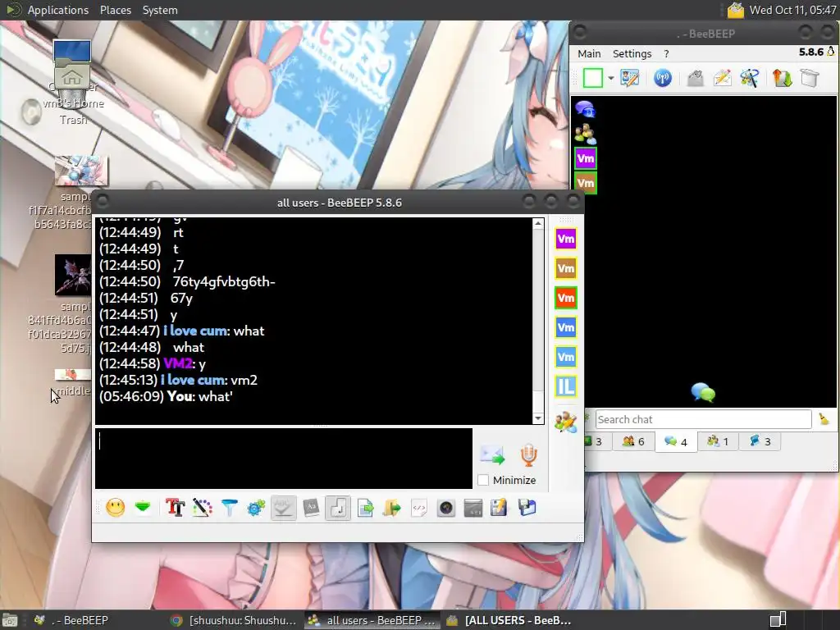Click the show desktop button in the bottom-left panel
Screen dimensions: 840x630
(10, 620)
